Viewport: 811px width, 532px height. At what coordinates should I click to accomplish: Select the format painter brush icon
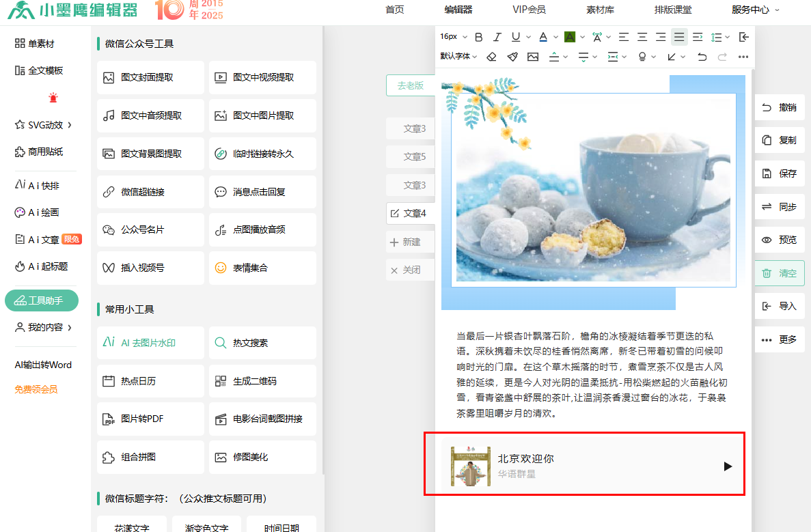(512, 57)
